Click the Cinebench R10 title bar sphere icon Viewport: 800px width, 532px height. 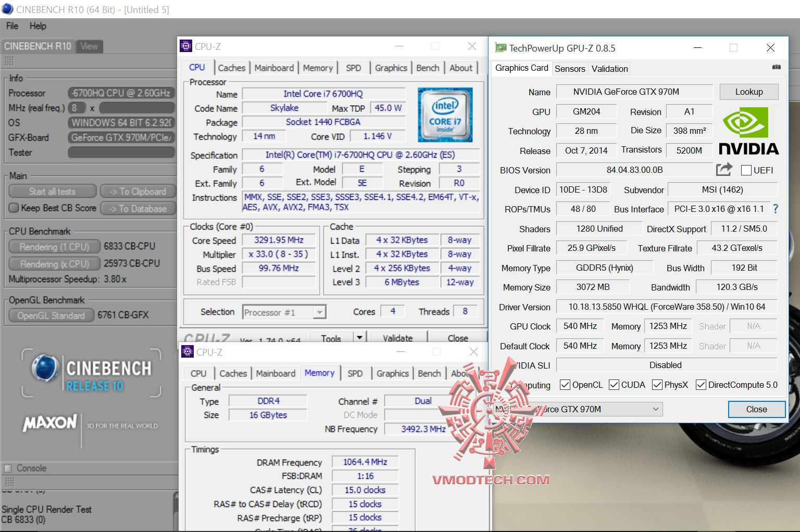(7, 9)
